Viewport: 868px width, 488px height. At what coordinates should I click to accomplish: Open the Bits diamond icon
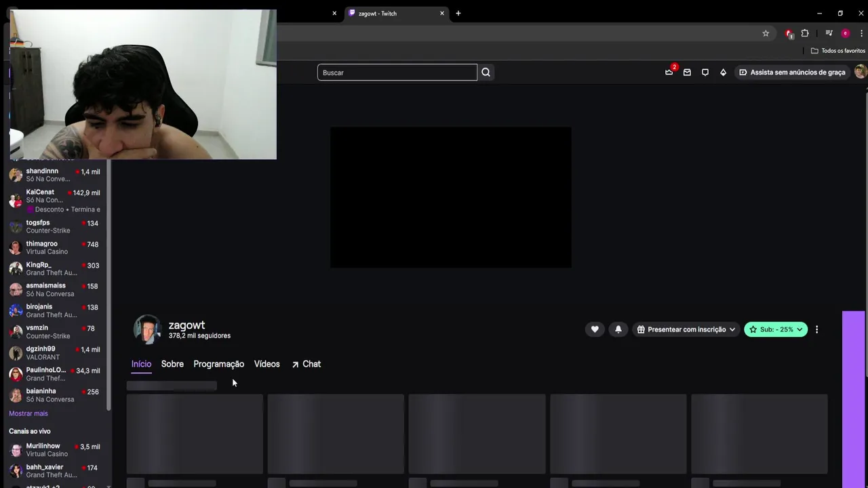pos(723,73)
